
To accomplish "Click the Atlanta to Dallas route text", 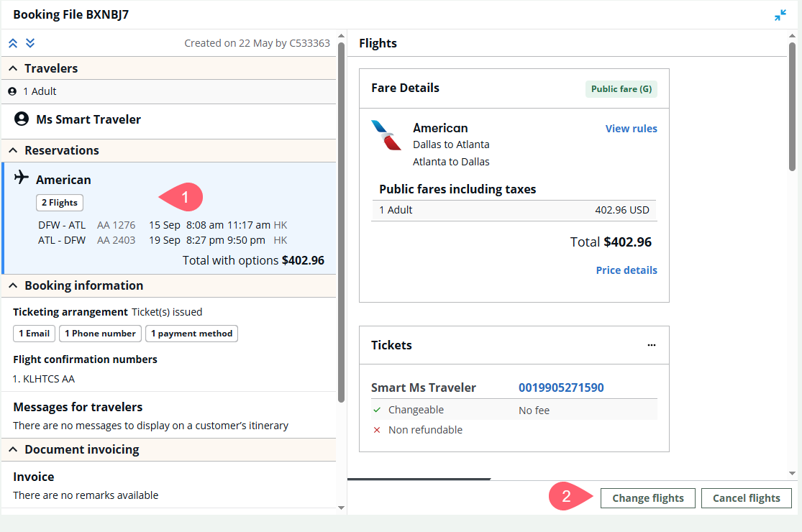I will point(451,162).
